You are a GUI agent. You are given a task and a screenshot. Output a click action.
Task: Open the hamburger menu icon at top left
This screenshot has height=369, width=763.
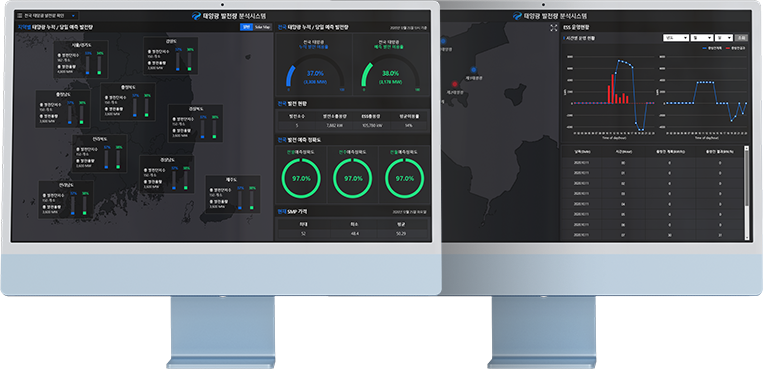click(19, 16)
